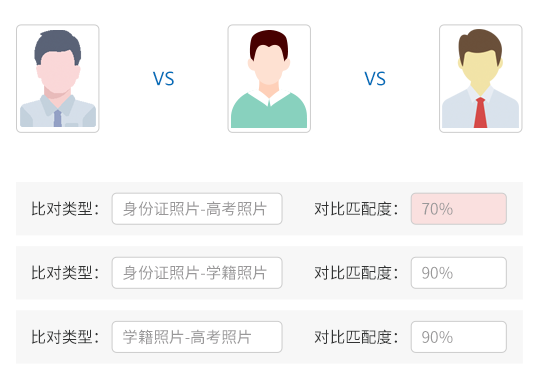Image resolution: width=538 pixels, height=388 pixels.
Task: Click the blue-gray hair of first avatar
Action: tap(58, 43)
